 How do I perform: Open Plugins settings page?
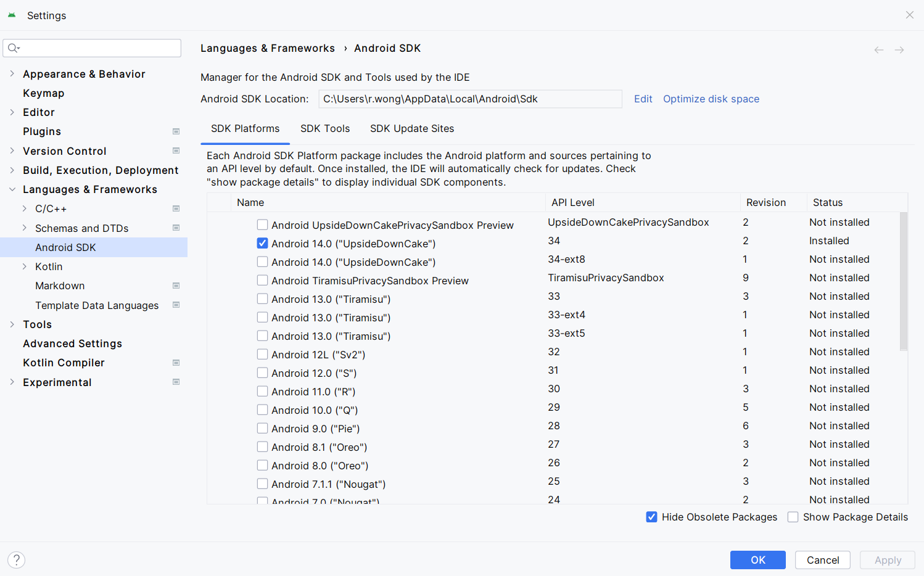pos(42,131)
